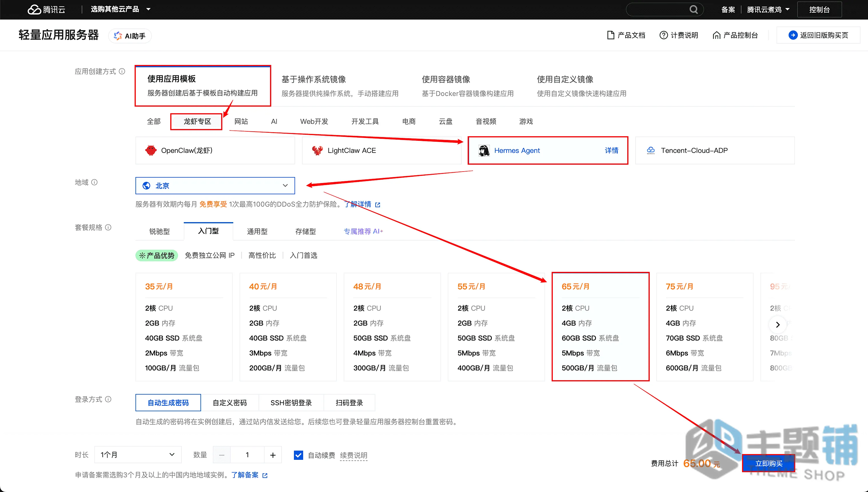Image resolution: width=868 pixels, height=492 pixels.
Task: Open the external link icon after 了解详情
Action: (378, 204)
